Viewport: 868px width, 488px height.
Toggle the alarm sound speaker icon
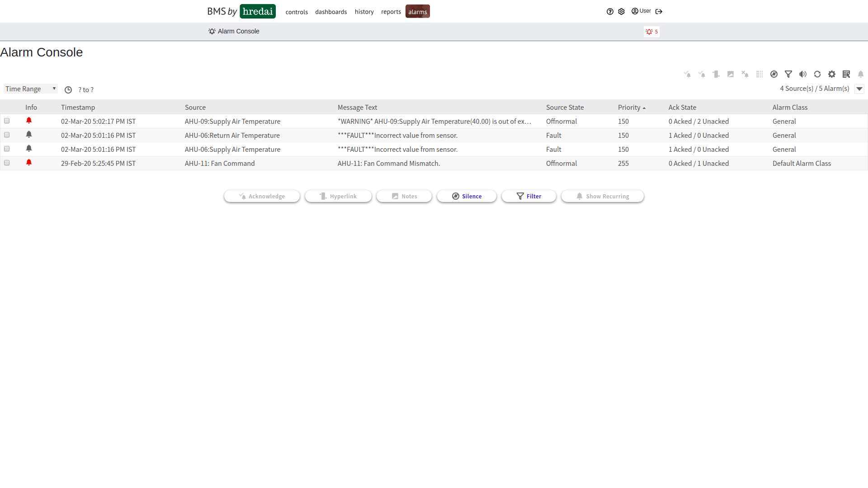point(803,74)
